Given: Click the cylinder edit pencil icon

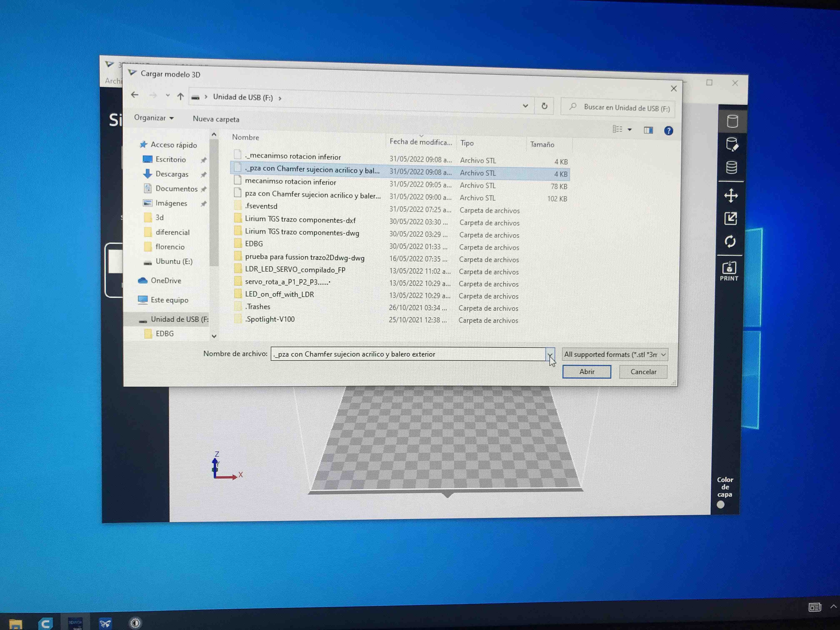Looking at the screenshot, I should pyautogui.click(x=732, y=145).
